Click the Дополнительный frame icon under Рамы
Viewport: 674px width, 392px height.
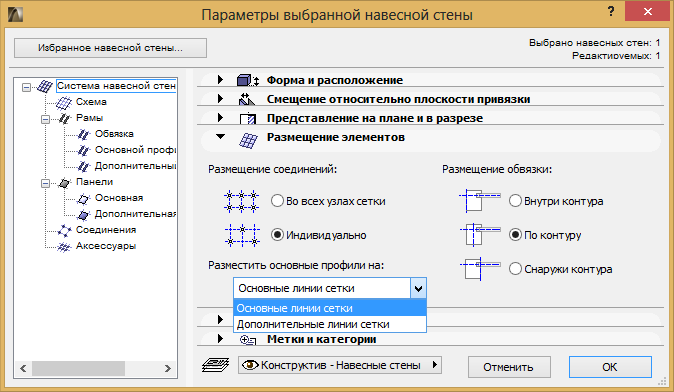point(83,166)
